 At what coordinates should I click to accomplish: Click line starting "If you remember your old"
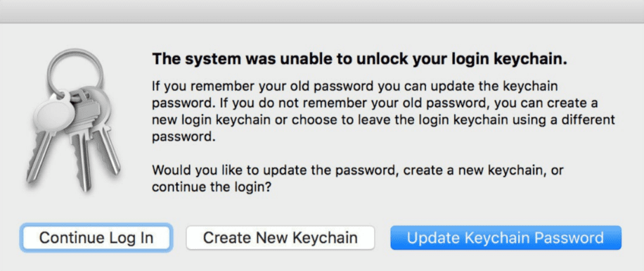point(356,87)
